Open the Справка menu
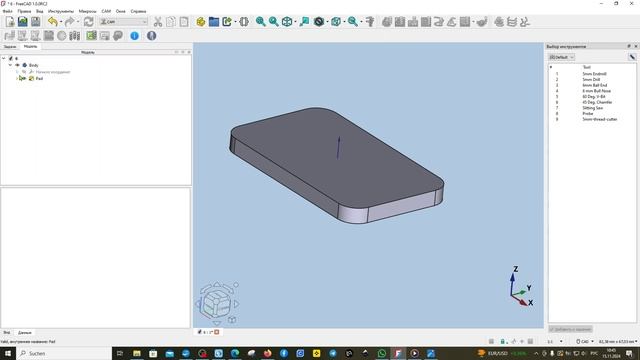The height and width of the screenshot is (360, 640). point(138,11)
